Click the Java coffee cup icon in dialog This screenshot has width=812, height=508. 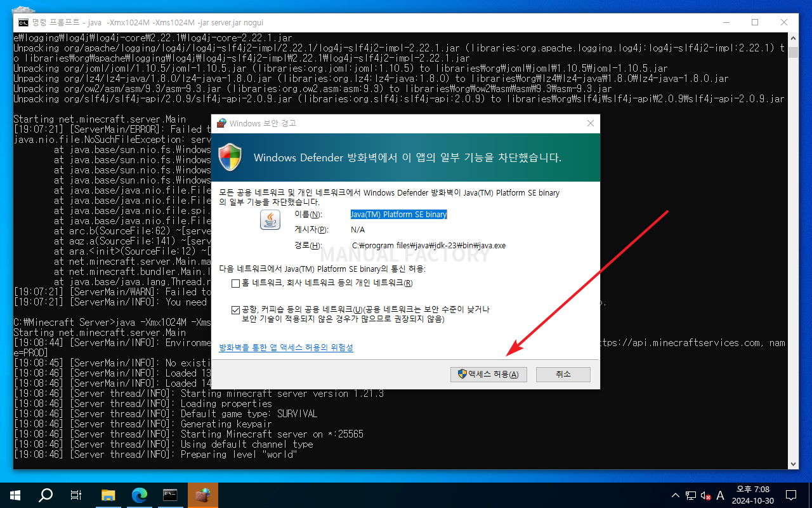(270, 220)
